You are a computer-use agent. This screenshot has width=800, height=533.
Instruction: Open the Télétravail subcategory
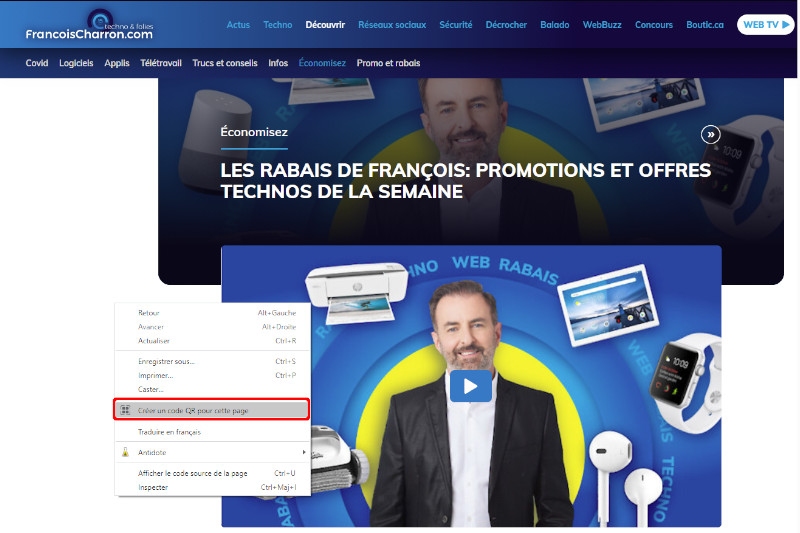(x=161, y=63)
